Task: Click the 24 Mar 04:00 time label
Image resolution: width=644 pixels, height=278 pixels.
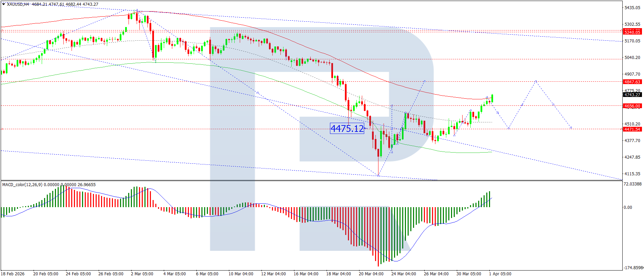Action: [x=404, y=274]
